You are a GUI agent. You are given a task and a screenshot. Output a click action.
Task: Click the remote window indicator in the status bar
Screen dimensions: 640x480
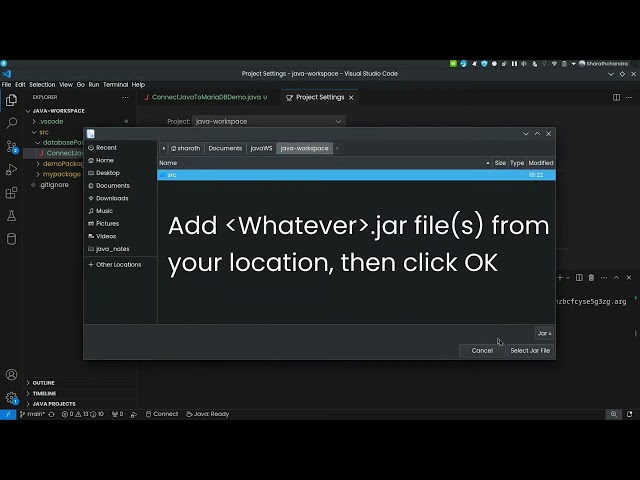click(8, 414)
